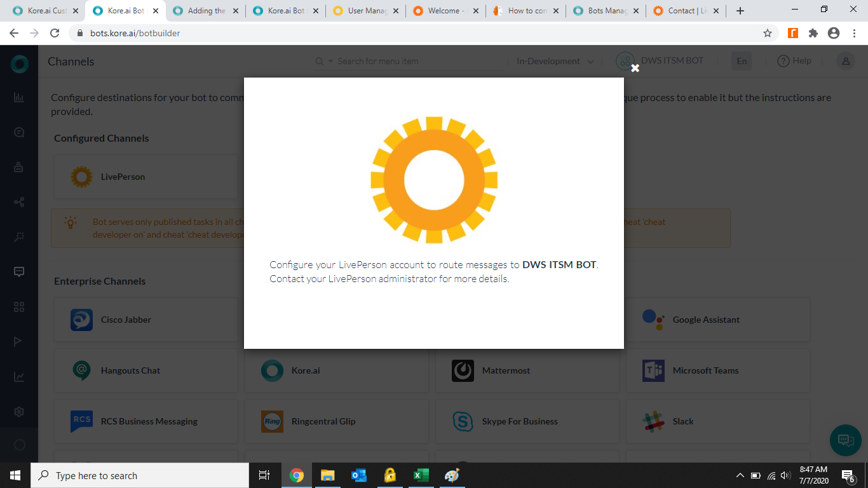Click the circle icon at sidebar bottom
Image resolution: width=868 pixels, height=488 pixels.
coord(19,445)
